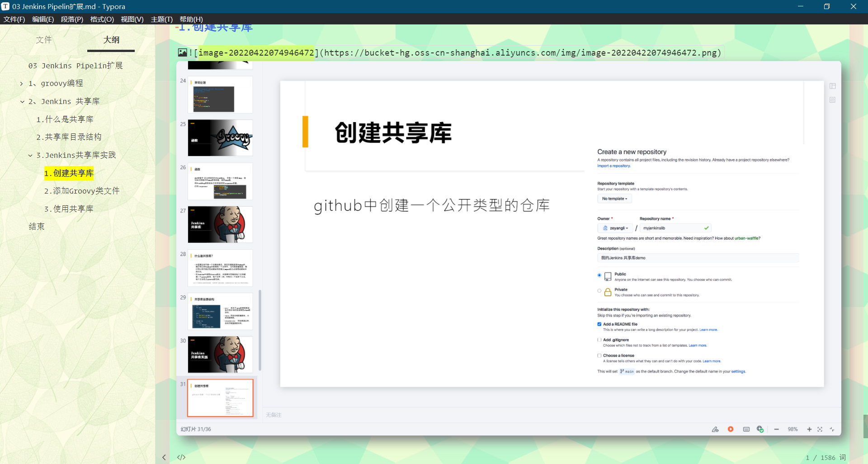The height and width of the screenshot is (464, 868).
Task: Toggle the Add a README file checkbox
Action: 599,324
